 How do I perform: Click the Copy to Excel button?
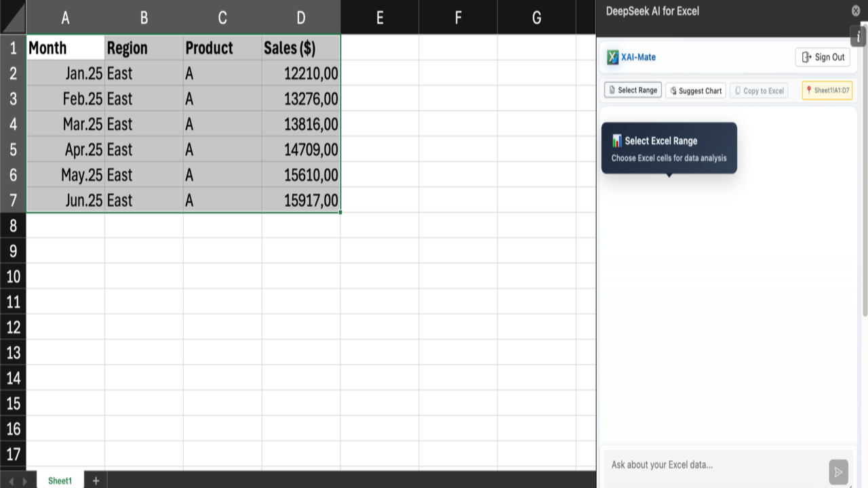coord(759,91)
